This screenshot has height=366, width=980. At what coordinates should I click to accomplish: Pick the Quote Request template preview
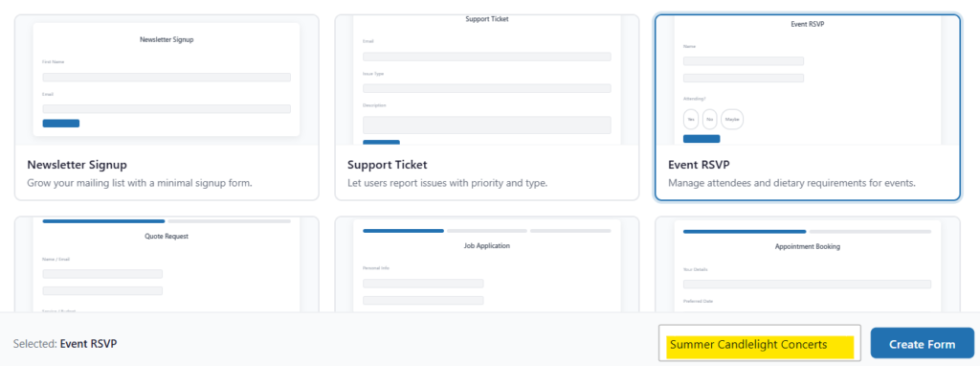pos(167,264)
